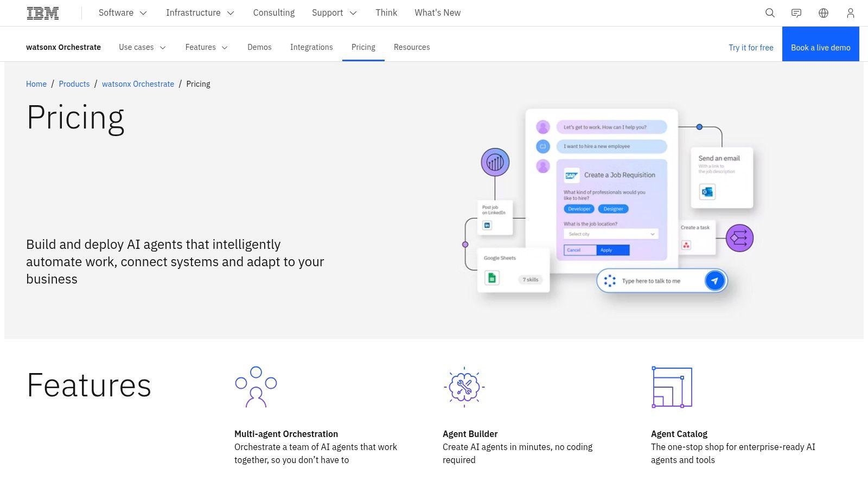The width and height of the screenshot is (868, 488).
Task: Open the user profile icon
Action: pos(851,13)
